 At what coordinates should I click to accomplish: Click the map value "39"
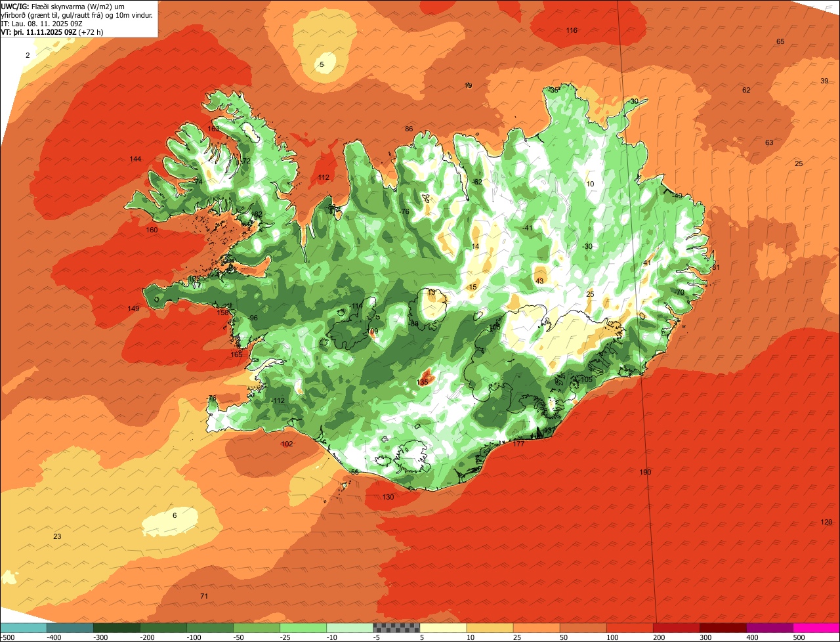click(824, 81)
